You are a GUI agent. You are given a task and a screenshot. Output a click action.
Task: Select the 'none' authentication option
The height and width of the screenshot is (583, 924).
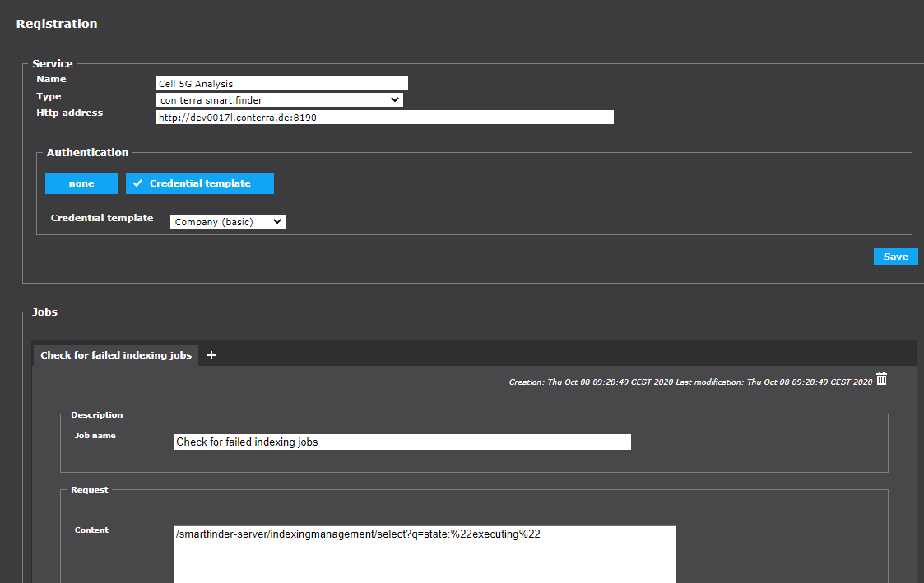pyautogui.click(x=81, y=183)
